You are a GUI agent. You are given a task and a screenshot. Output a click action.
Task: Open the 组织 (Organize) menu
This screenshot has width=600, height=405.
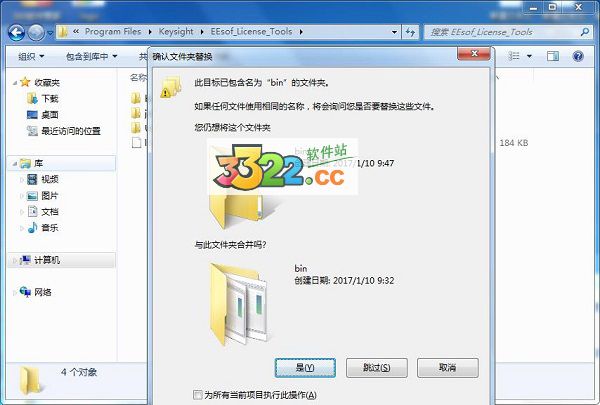pyautogui.click(x=31, y=57)
